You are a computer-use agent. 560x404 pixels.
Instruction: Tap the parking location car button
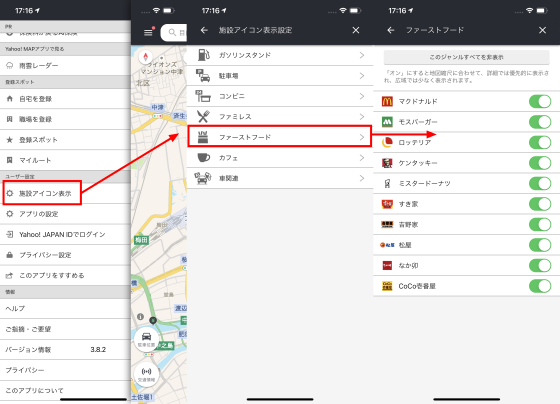point(146,338)
